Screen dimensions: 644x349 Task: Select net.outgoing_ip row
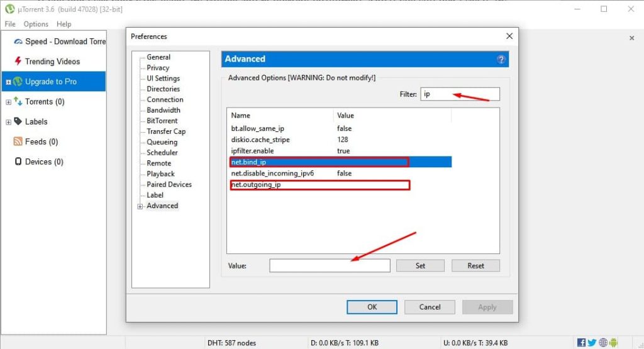[339, 184]
